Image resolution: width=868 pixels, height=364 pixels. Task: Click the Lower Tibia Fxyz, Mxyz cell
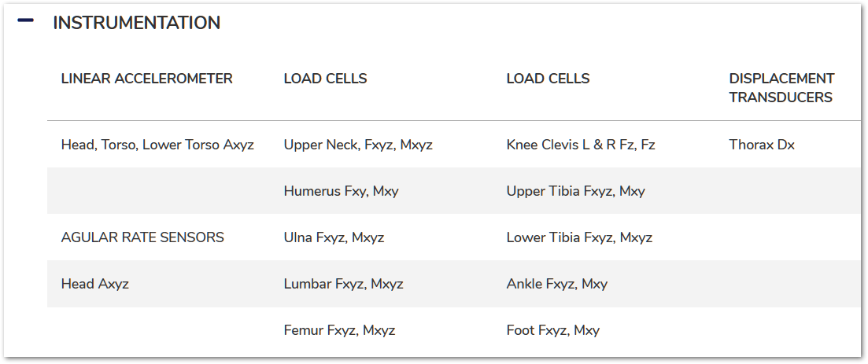coord(579,237)
